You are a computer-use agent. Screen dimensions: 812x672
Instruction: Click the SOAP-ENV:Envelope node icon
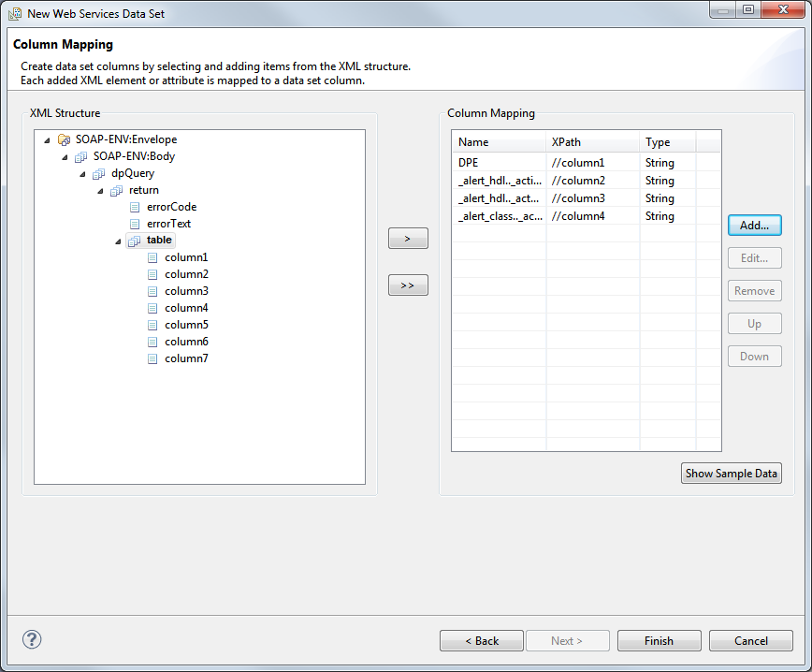[64, 139]
